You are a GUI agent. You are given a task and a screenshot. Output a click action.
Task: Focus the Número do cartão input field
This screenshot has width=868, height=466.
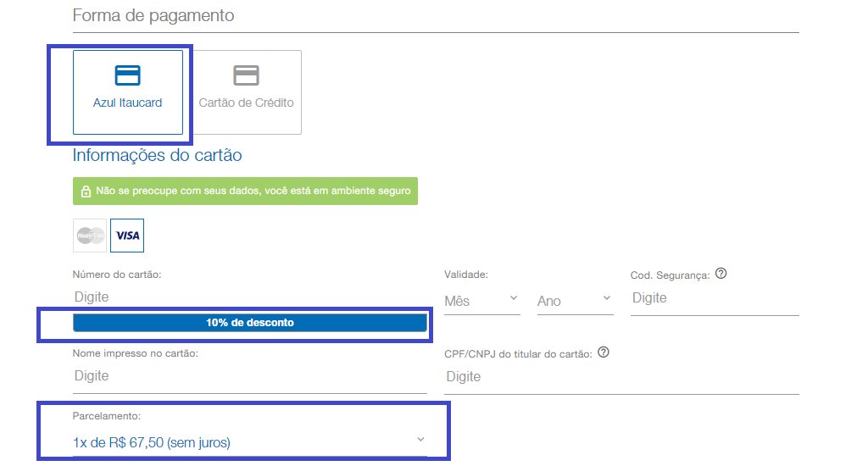click(x=250, y=297)
